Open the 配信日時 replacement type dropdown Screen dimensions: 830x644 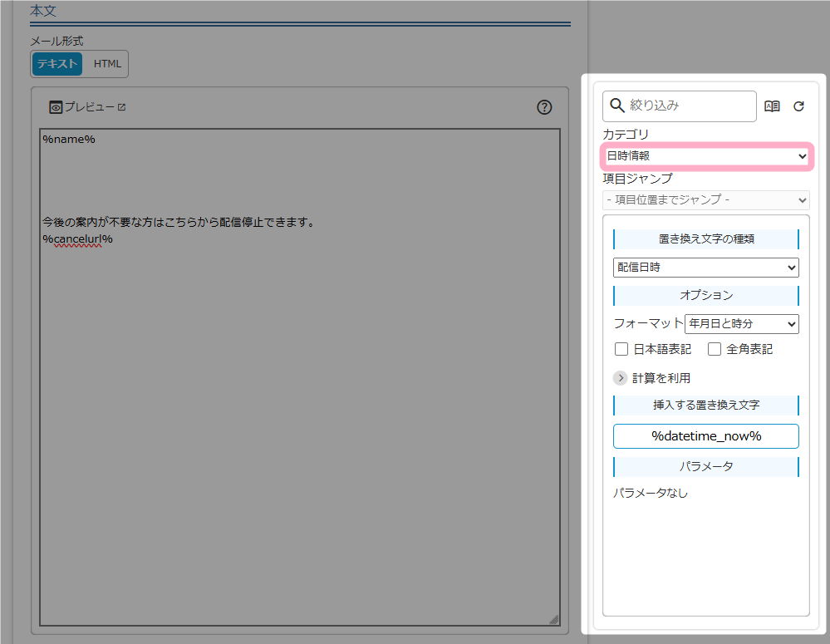pos(705,268)
